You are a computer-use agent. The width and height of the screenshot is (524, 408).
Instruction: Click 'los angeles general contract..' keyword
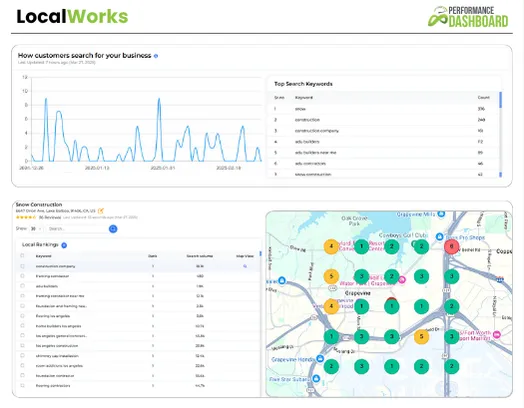61,336
